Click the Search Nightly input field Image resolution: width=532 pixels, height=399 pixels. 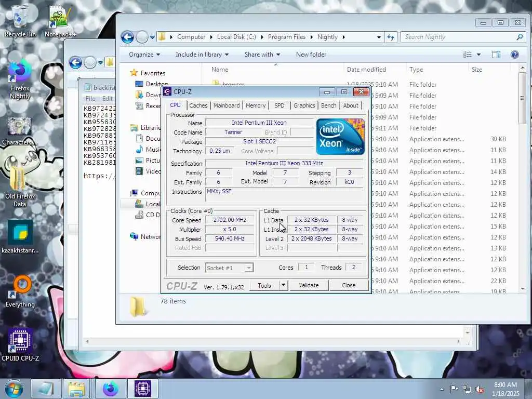coord(459,37)
